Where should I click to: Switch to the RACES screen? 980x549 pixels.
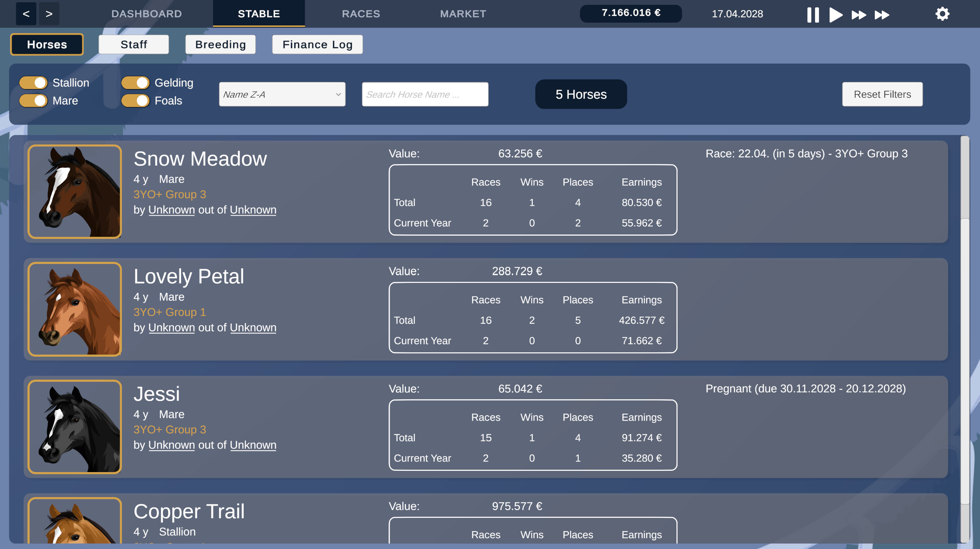coord(361,14)
